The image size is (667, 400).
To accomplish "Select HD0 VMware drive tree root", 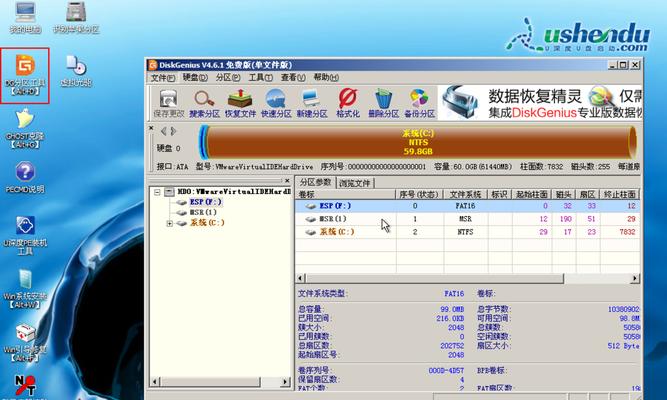I will [234, 192].
